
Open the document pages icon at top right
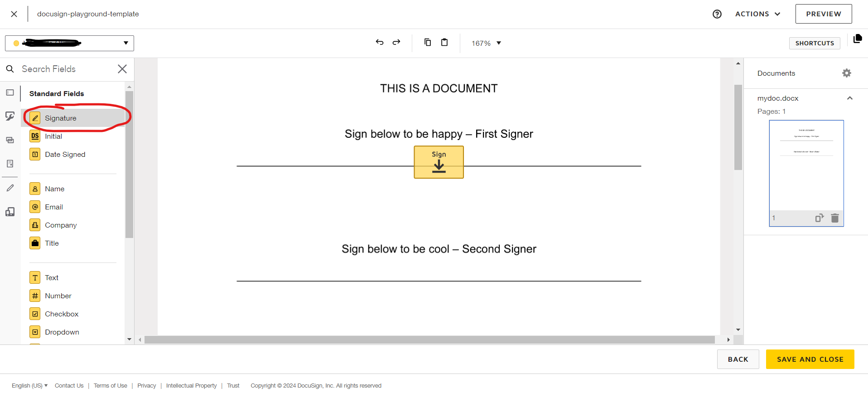click(x=857, y=39)
